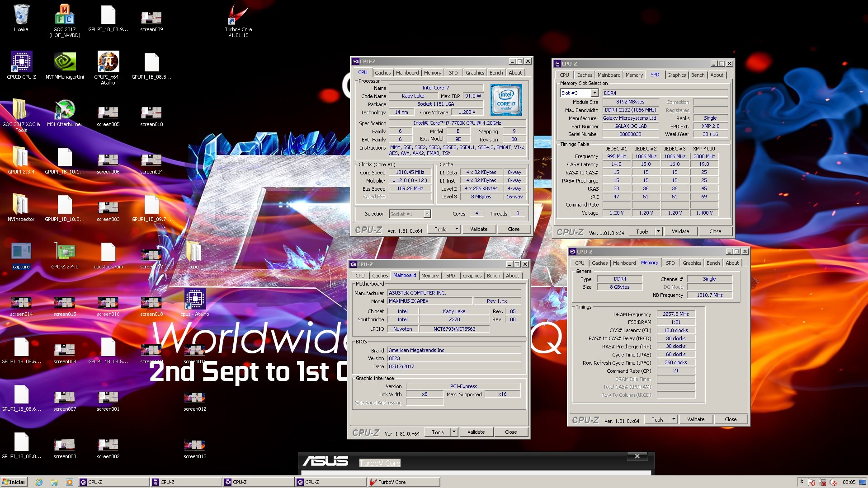Click Close button in Memory window

pyautogui.click(x=731, y=419)
